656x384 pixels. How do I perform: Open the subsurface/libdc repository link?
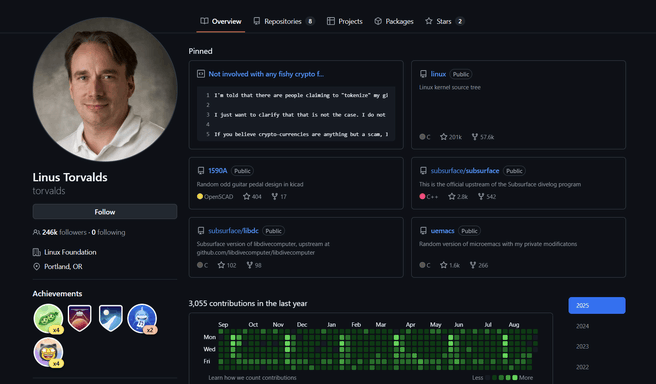click(x=233, y=231)
